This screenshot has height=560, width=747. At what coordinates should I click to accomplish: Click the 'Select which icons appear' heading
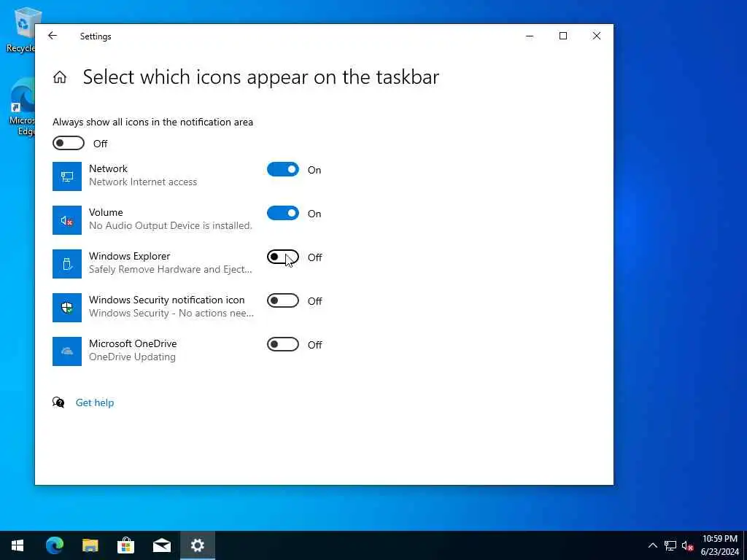coord(261,77)
